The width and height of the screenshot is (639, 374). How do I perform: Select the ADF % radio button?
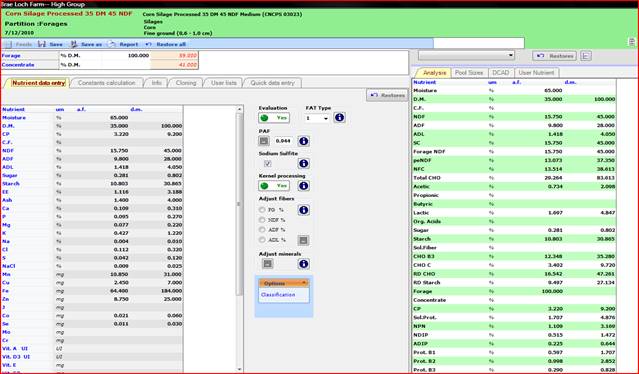pos(262,230)
